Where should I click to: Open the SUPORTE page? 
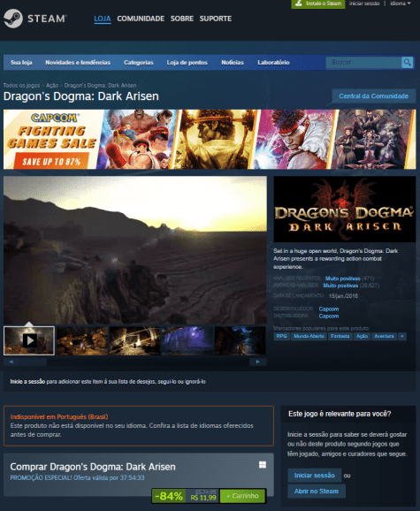point(216,19)
